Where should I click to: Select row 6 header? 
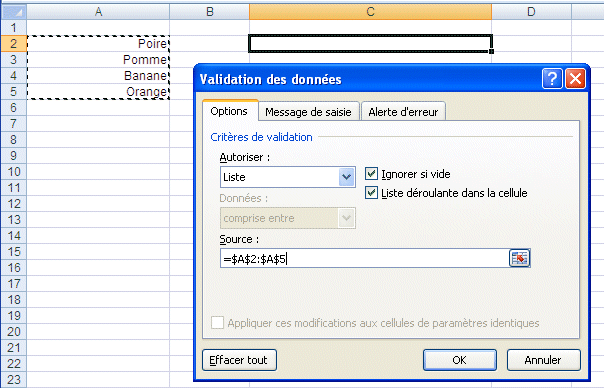click(13, 107)
